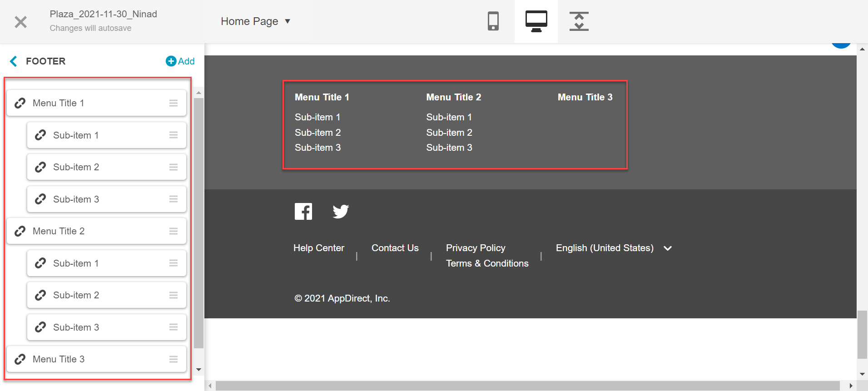This screenshot has height=391, width=868.
Task: Click Sub-item 1 under preview Menu Title 2
Action: click(449, 117)
